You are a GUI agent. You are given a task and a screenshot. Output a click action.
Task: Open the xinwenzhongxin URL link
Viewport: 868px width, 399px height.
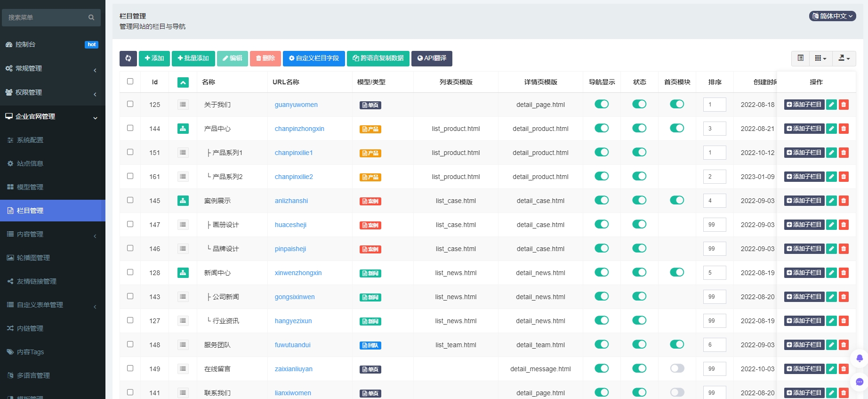click(x=298, y=273)
